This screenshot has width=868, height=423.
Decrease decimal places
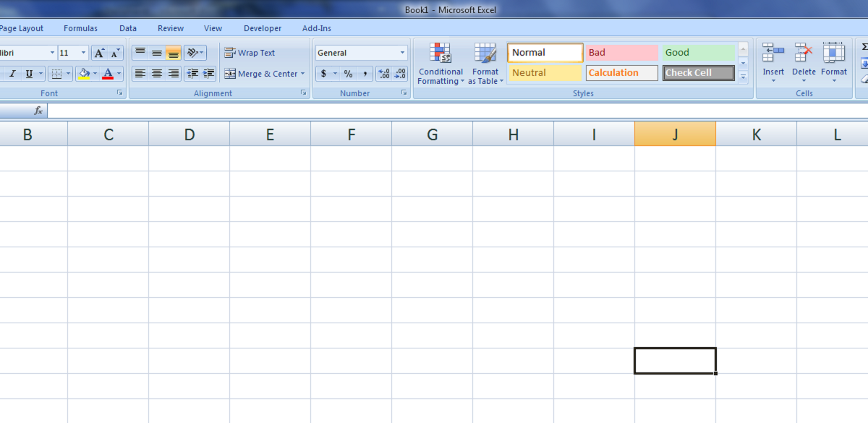point(400,74)
